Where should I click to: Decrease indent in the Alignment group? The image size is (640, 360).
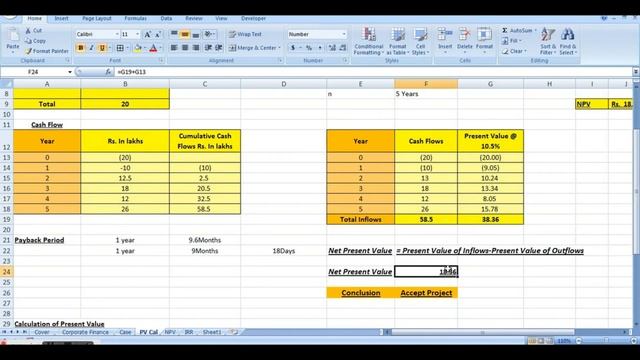(208, 48)
